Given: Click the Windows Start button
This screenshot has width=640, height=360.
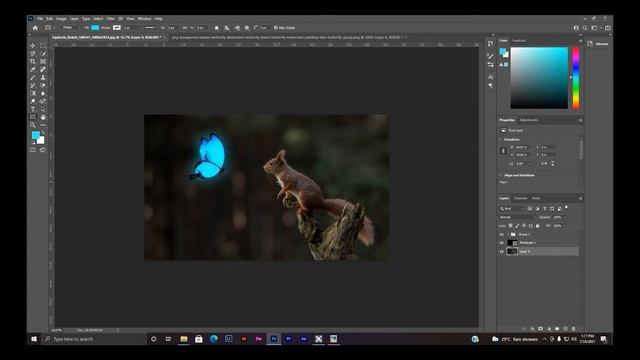Looking at the screenshot, I should click(34, 339).
